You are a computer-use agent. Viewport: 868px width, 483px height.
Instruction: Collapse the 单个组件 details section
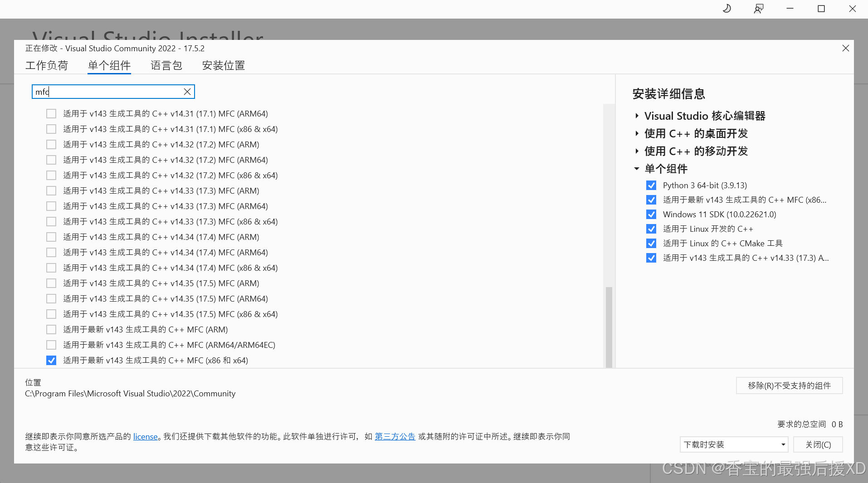coord(637,169)
